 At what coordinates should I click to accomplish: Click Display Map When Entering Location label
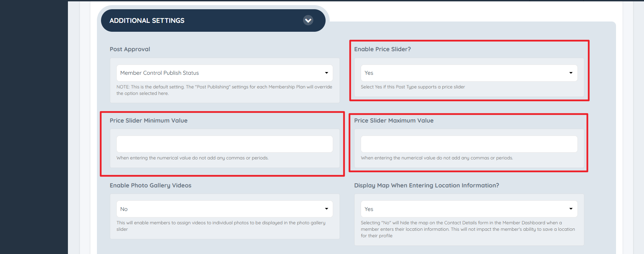pyautogui.click(x=427, y=185)
